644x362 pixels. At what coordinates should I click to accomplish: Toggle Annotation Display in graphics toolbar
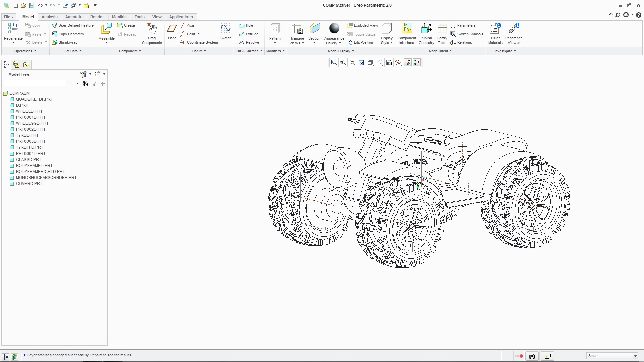[407, 63]
